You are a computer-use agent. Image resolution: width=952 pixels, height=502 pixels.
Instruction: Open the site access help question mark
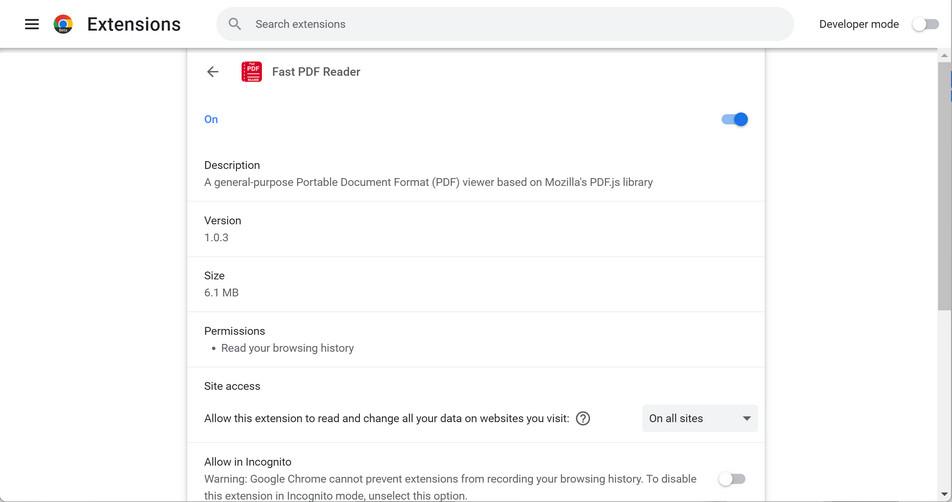(583, 419)
